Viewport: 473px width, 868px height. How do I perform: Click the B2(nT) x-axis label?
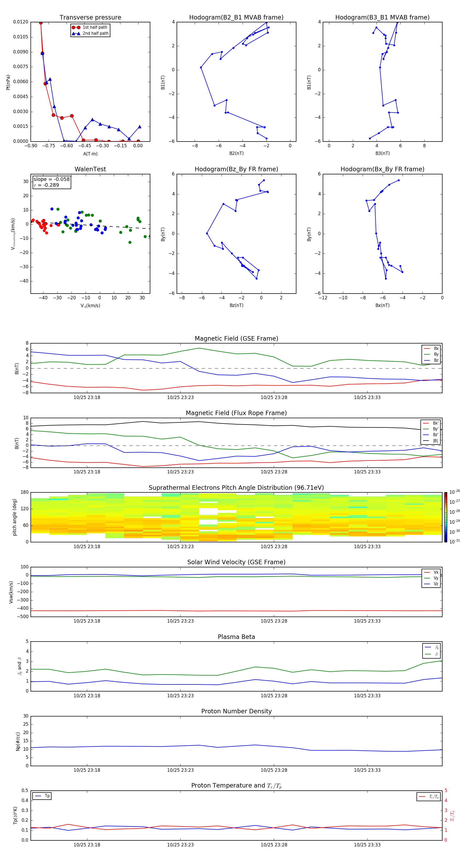point(236,153)
